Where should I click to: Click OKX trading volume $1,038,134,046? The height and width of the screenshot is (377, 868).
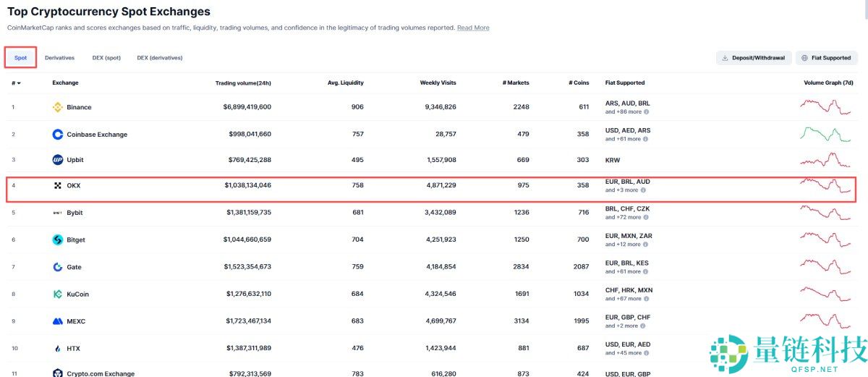click(248, 185)
